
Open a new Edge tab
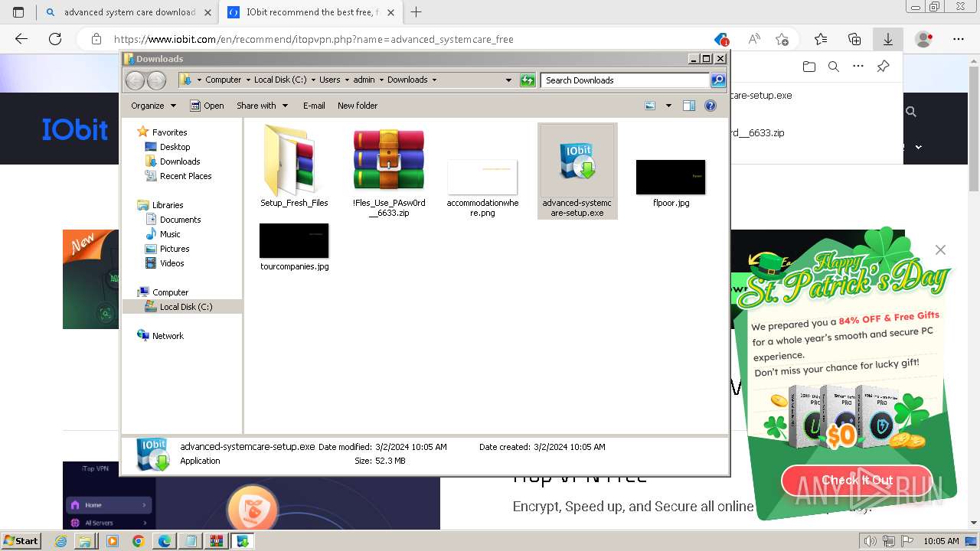(416, 12)
